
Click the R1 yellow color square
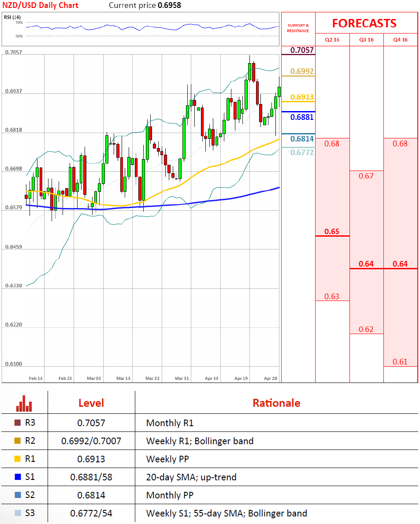click(x=18, y=459)
